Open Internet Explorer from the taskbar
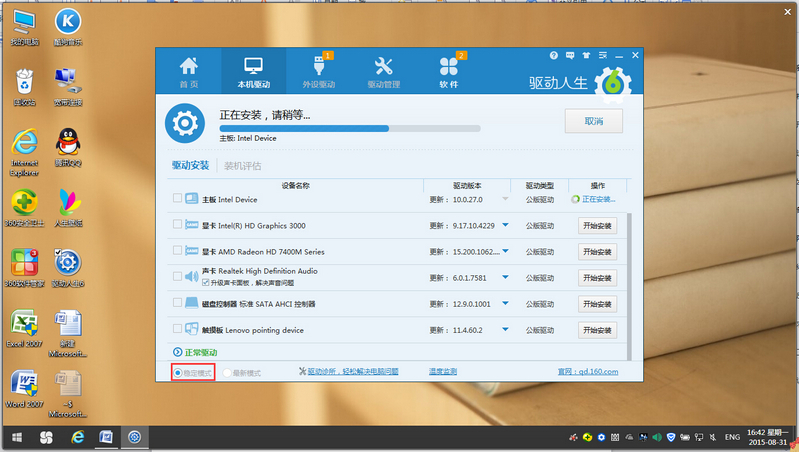 76,438
